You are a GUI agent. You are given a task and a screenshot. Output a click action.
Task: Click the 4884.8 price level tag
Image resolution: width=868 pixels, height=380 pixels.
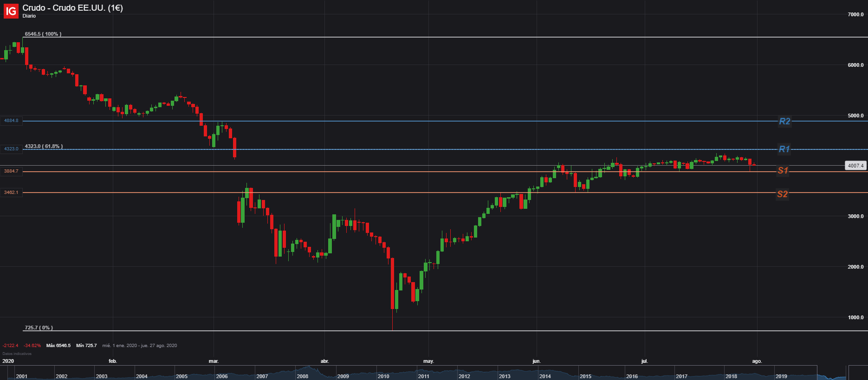(11, 121)
